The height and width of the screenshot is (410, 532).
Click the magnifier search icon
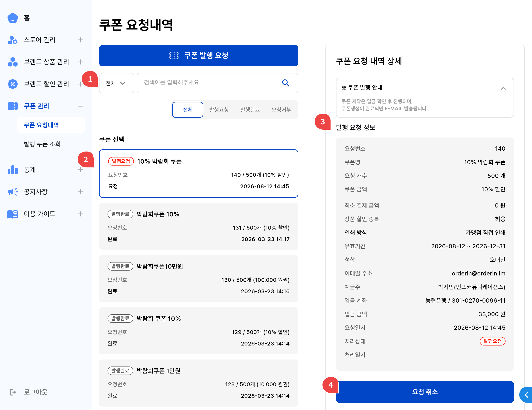pos(286,83)
